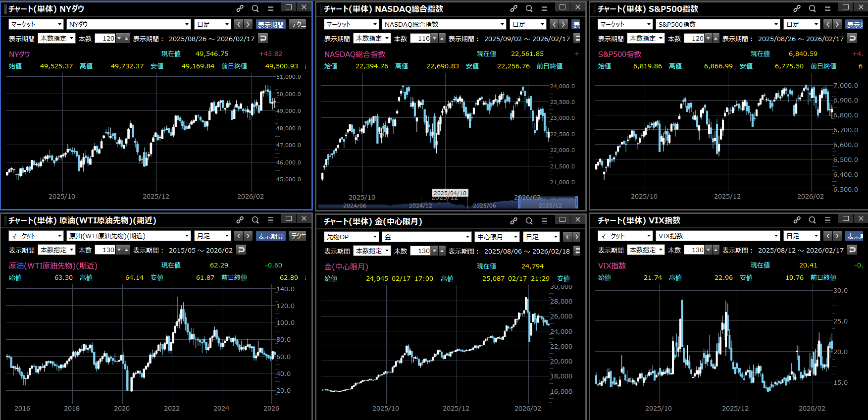Open search in VIX指数 chart panel

click(812, 220)
